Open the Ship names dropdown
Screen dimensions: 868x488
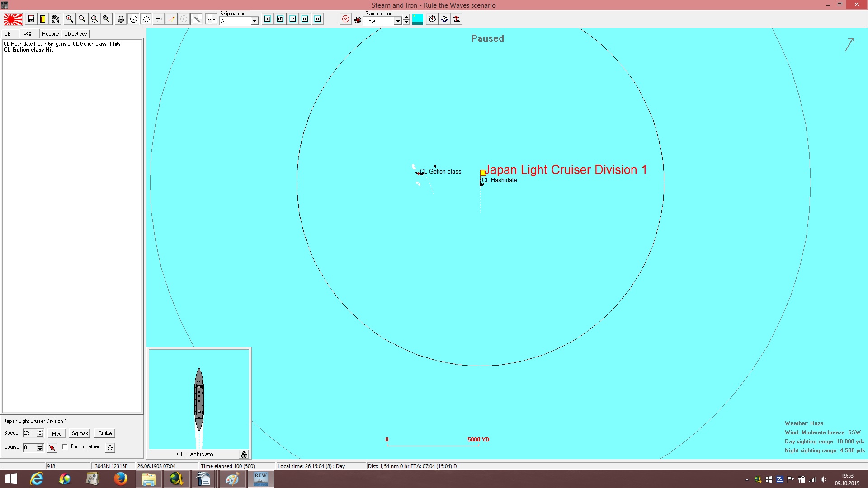pos(255,21)
